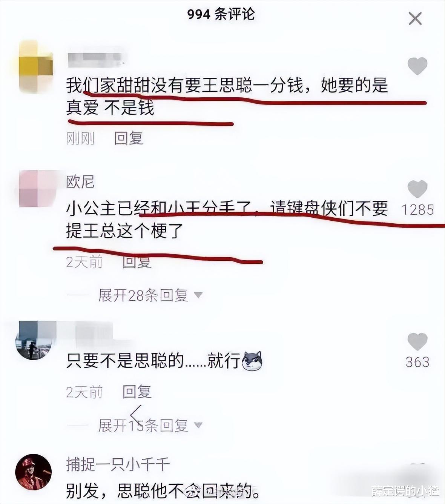Like 欧尼's comment with 1285 likes
The width and height of the screenshot is (445, 504).
click(x=417, y=189)
